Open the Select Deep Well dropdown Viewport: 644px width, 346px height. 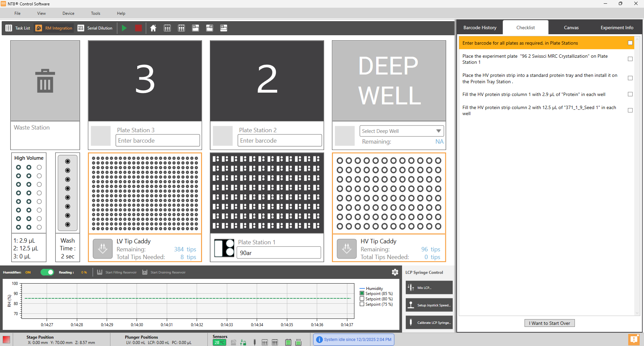[x=401, y=131]
